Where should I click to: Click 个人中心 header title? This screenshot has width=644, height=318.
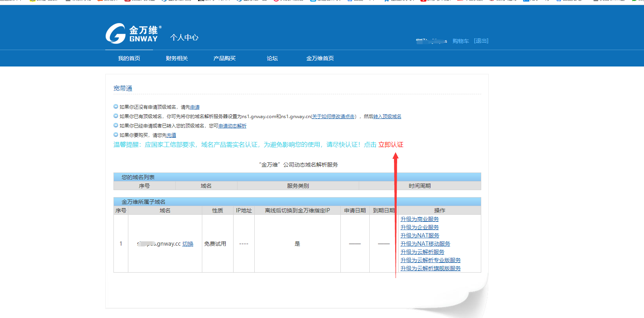[184, 38]
